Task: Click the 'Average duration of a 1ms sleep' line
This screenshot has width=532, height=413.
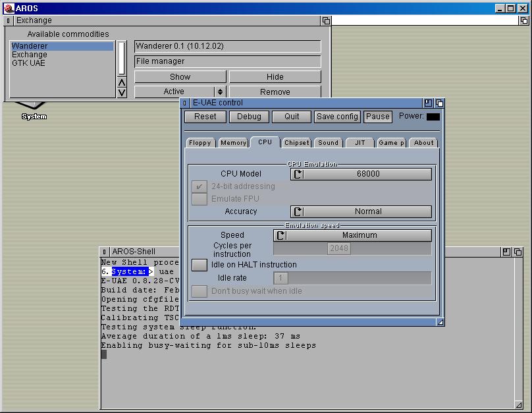Action: point(201,337)
